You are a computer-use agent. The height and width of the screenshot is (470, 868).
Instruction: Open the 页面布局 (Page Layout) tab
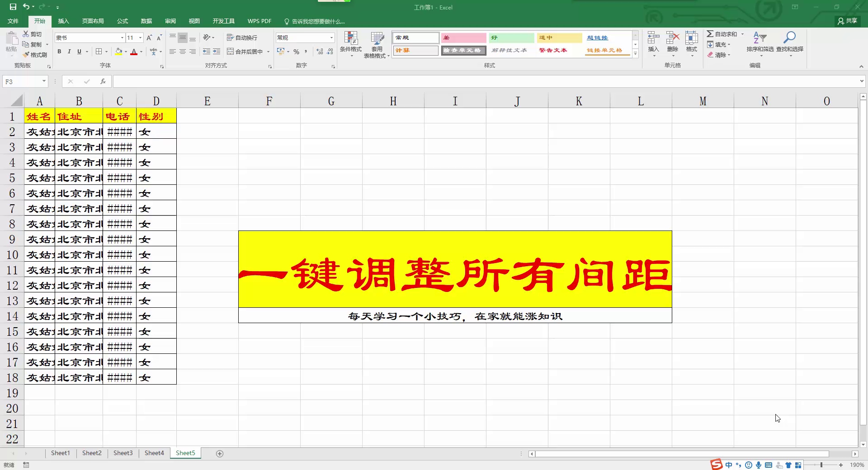(93, 21)
